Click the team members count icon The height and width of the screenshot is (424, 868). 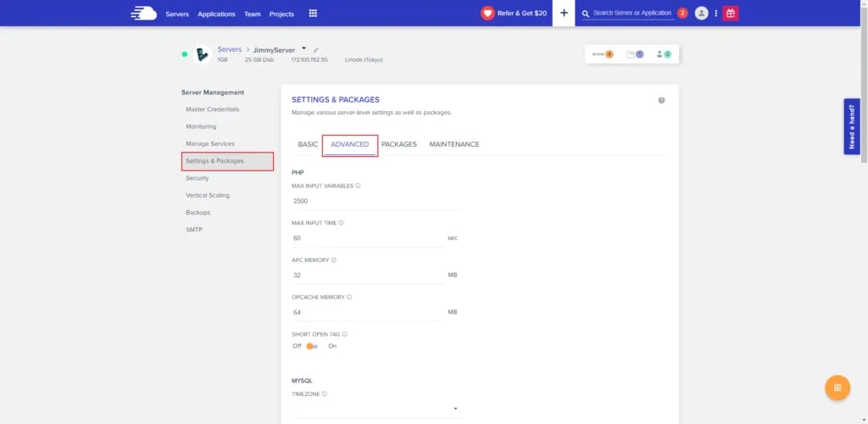click(x=664, y=54)
